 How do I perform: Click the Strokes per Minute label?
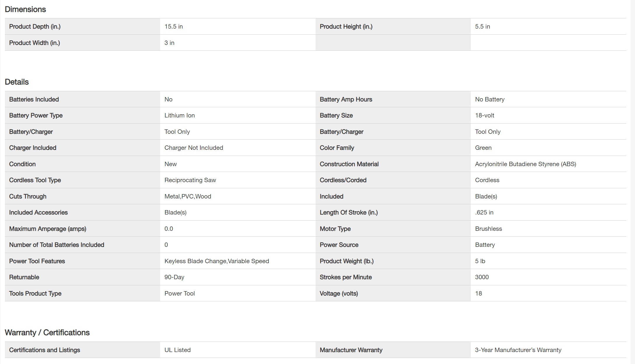pos(346,277)
